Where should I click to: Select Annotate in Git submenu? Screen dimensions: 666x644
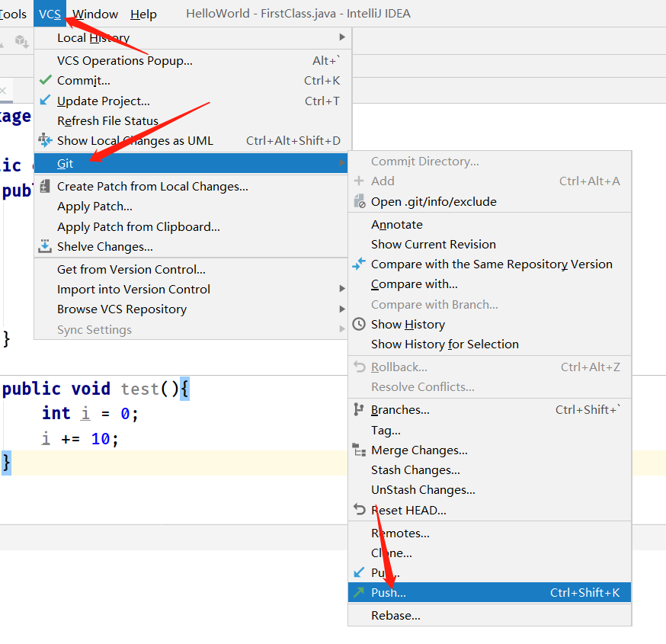397,224
